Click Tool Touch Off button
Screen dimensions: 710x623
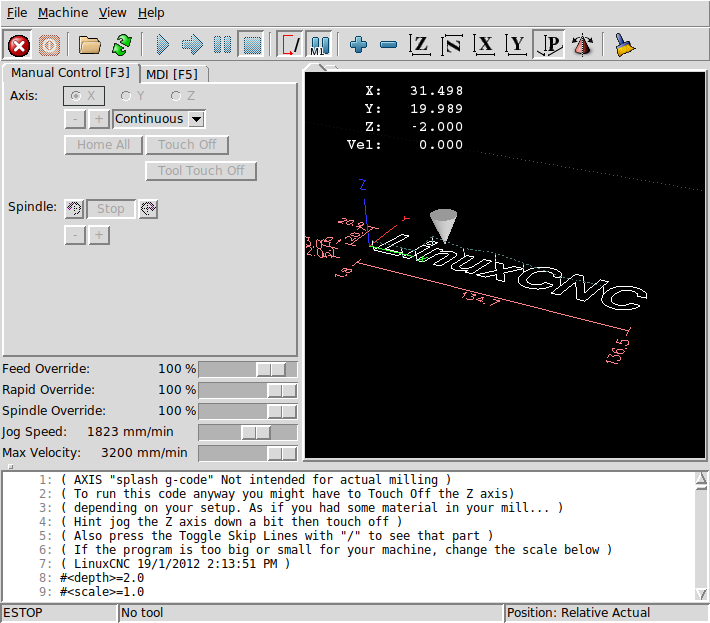pyautogui.click(x=201, y=171)
